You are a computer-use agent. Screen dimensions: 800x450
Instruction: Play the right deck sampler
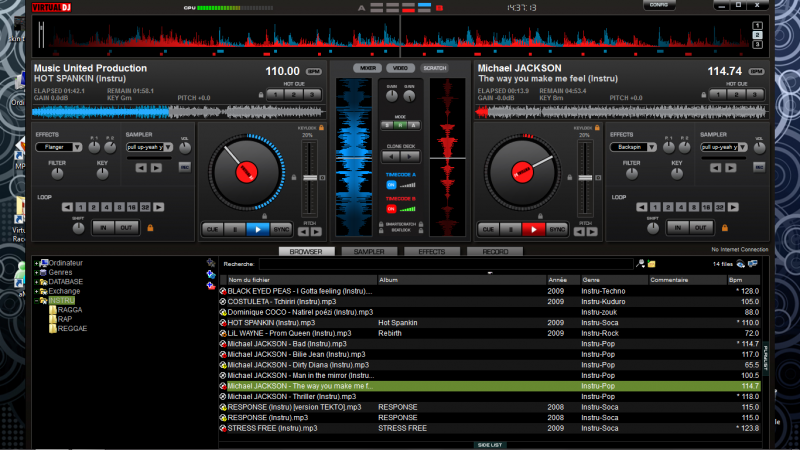pyautogui.click(x=731, y=167)
